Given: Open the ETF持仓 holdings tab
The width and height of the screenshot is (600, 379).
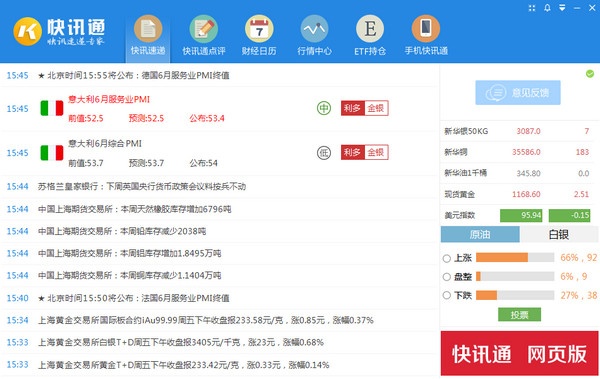Looking at the screenshot, I should click(x=370, y=36).
